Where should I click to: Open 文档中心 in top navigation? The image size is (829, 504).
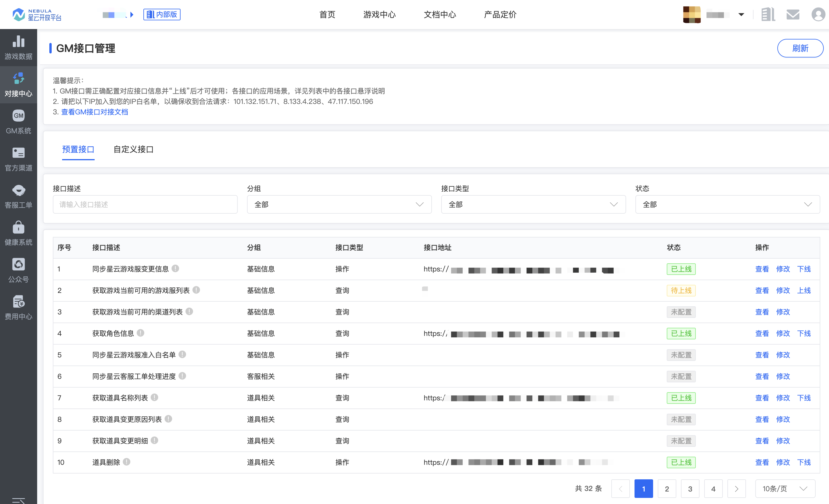coord(440,15)
